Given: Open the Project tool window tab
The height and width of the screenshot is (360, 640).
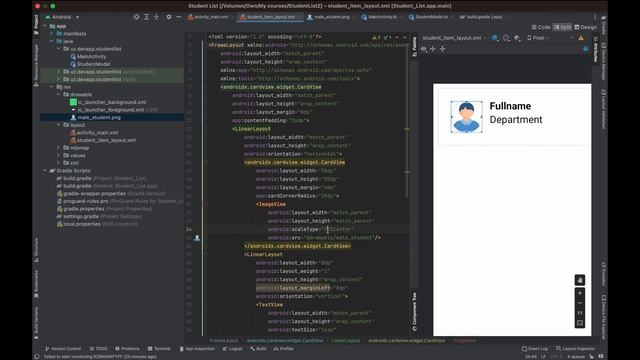Looking at the screenshot, I should pyautogui.click(x=36, y=24).
